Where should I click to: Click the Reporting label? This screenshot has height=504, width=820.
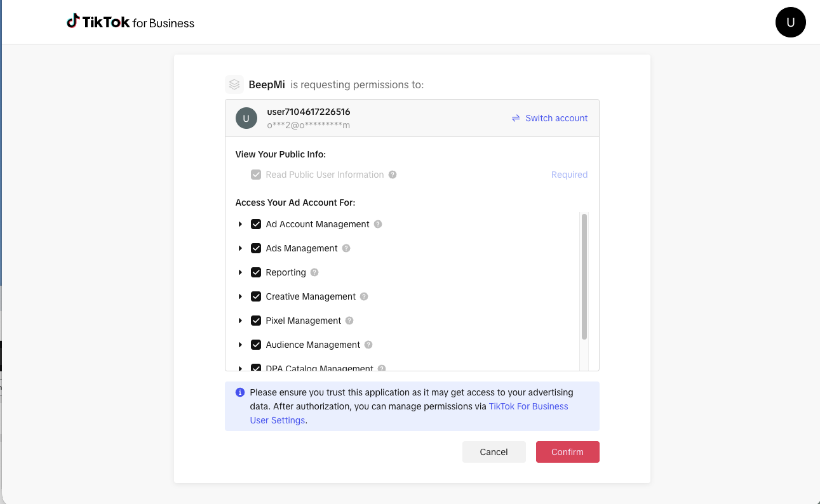tap(286, 272)
